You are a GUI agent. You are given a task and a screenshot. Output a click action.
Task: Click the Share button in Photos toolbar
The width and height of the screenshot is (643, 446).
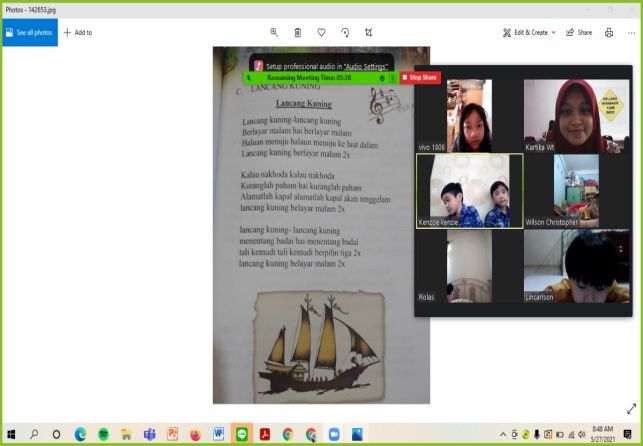(579, 32)
